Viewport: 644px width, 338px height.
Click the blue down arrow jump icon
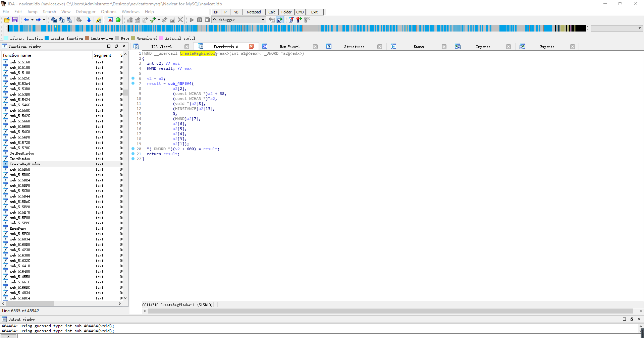click(89, 20)
